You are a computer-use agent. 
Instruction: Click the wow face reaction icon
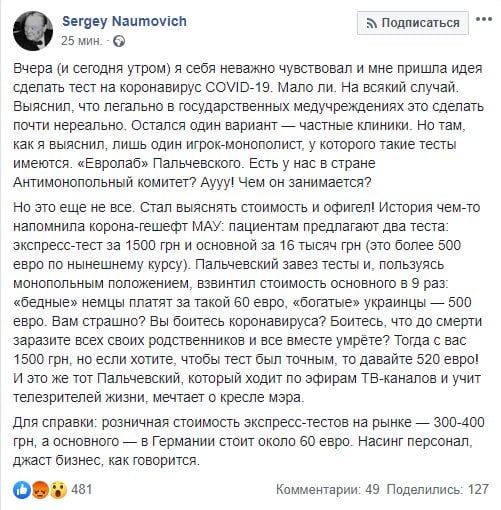click(x=58, y=490)
